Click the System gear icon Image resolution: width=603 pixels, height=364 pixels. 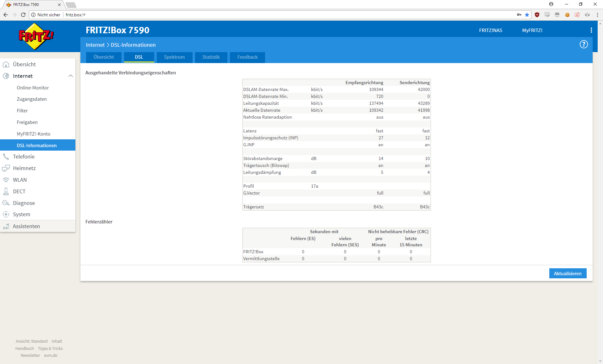(x=6, y=214)
